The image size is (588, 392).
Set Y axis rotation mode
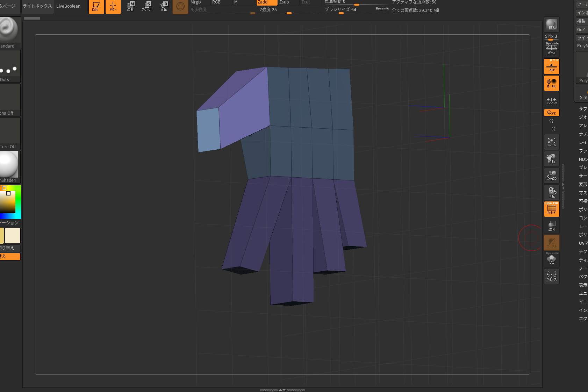pos(551,121)
